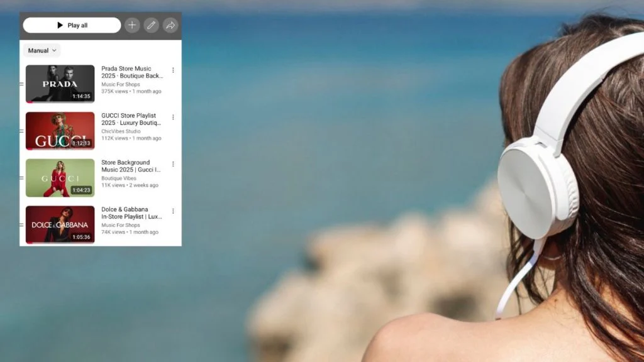Click the 1:05:36 duration badge
Viewport: 644px width, 362px height.
81,237
